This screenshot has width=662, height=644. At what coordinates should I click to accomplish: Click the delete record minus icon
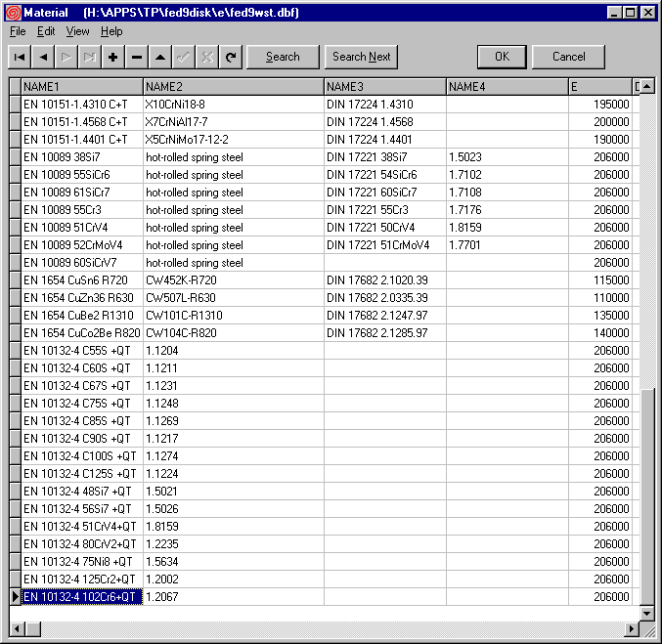[x=137, y=57]
